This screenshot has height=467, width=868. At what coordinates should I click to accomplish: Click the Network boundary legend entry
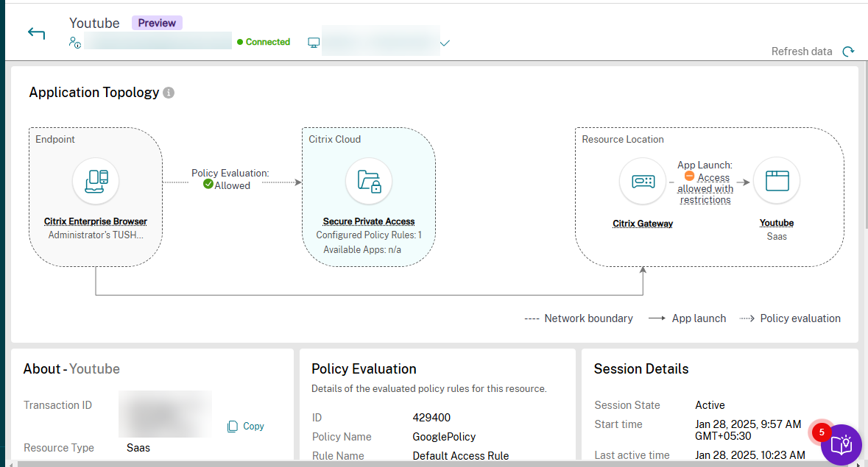[x=579, y=318]
